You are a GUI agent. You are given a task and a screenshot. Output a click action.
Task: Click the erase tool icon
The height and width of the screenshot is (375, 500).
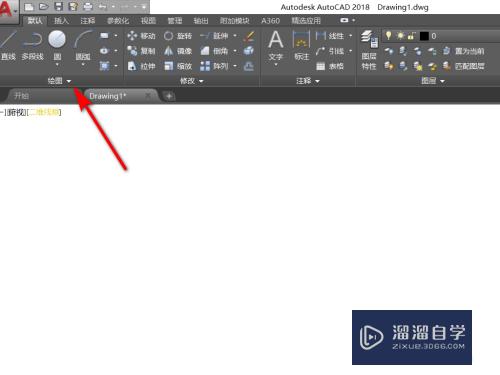pos(249,36)
